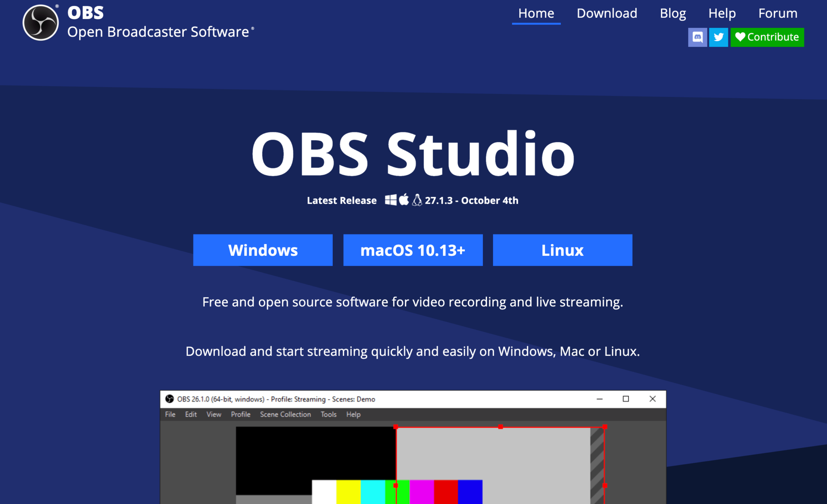
Task: Open the Discord chat icon
Action: (x=697, y=37)
